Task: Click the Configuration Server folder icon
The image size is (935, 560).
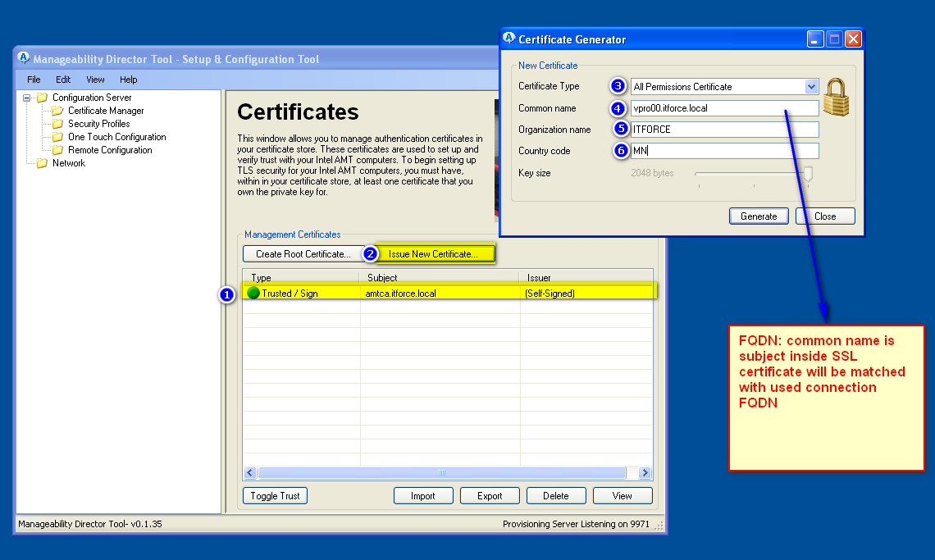Action: click(42, 98)
